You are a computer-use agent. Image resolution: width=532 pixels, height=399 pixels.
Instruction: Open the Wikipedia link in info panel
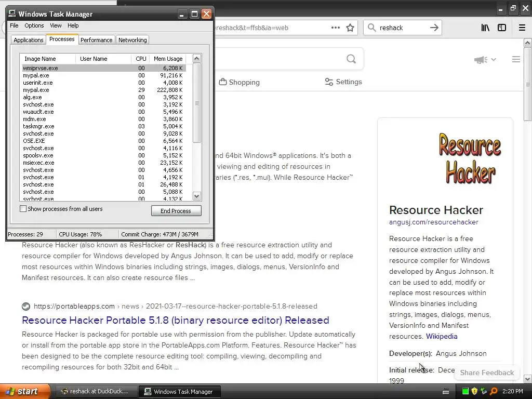[442, 336]
